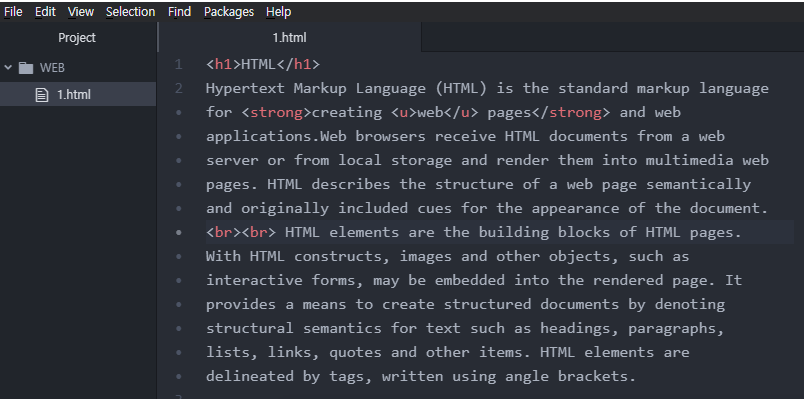Click the word 'structural' in the editor
804x399 pixels.
[x=250, y=328]
